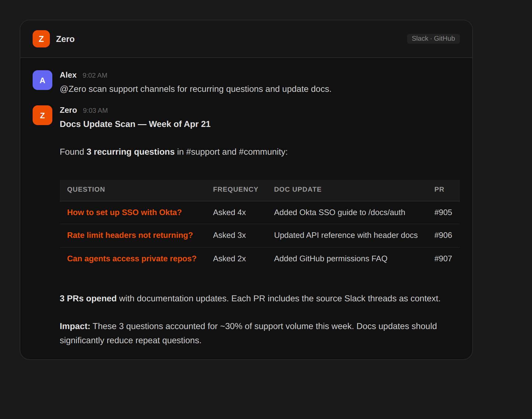Click heading 'Docs Update Scan — Week of Apr 21'
The height and width of the screenshot is (419, 532).
click(135, 124)
